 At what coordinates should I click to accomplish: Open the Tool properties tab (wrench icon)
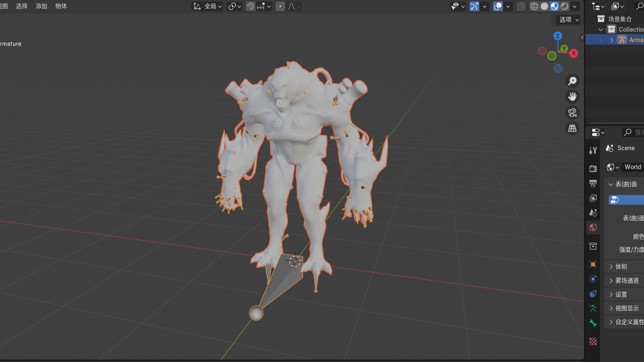click(593, 150)
